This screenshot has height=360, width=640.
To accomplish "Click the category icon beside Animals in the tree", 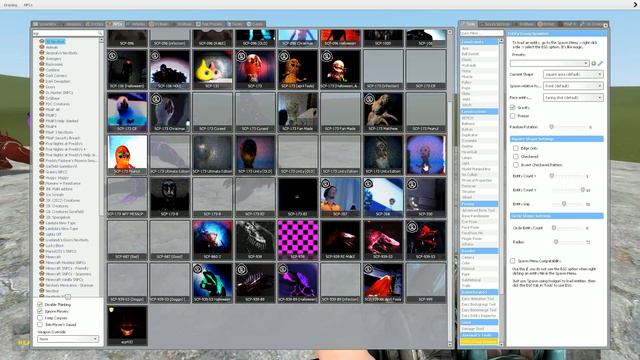I will [42, 47].
